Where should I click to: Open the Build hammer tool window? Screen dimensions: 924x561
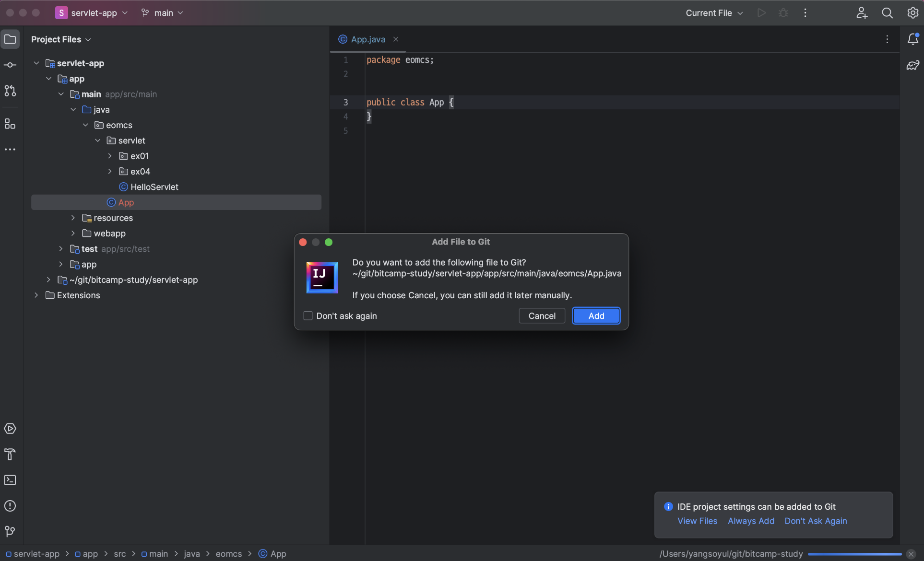tap(10, 454)
